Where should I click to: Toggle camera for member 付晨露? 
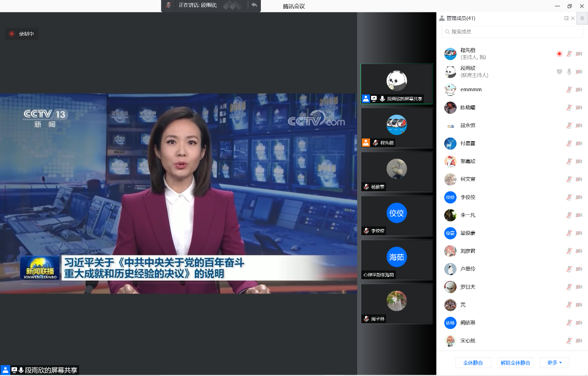click(579, 144)
